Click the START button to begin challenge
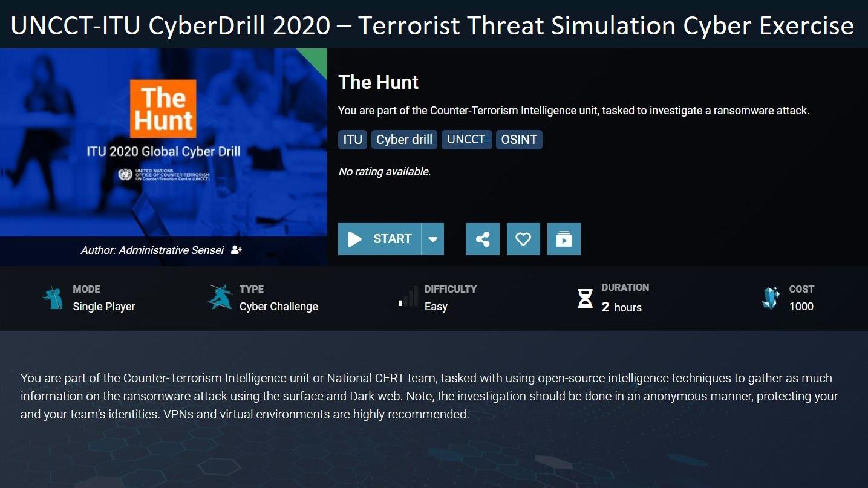Image resolution: width=868 pixels, height=488 pixels. [x=380, y=239]
